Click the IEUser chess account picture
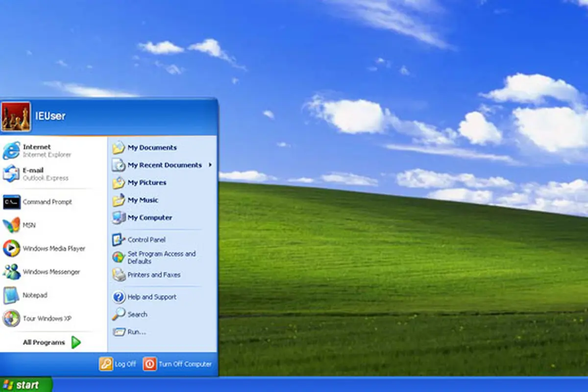Image resolution: width=588 pixels, height=392 pixels. 16,117
